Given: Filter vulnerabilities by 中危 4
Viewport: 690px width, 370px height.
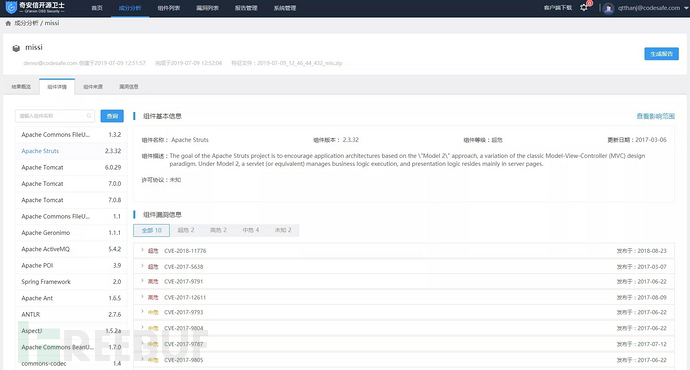Looking at the screenshot, I should pyautogui.click(x=251, y=230).
